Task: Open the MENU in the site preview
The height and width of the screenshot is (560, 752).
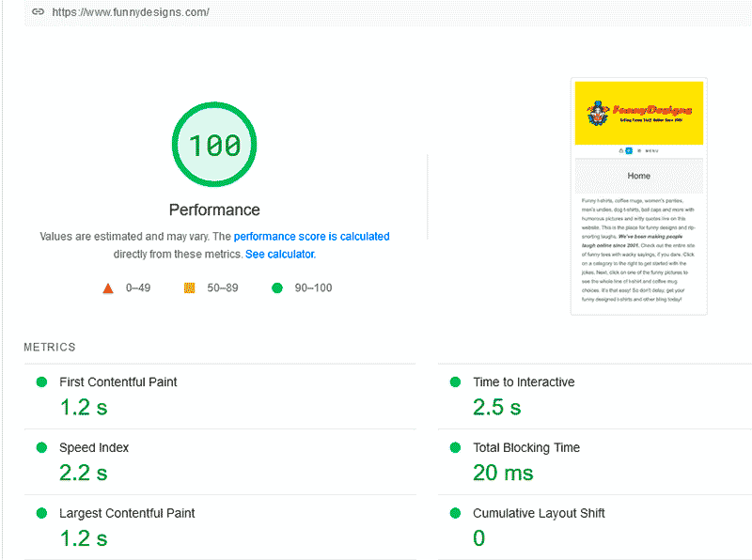Action: 650,150
